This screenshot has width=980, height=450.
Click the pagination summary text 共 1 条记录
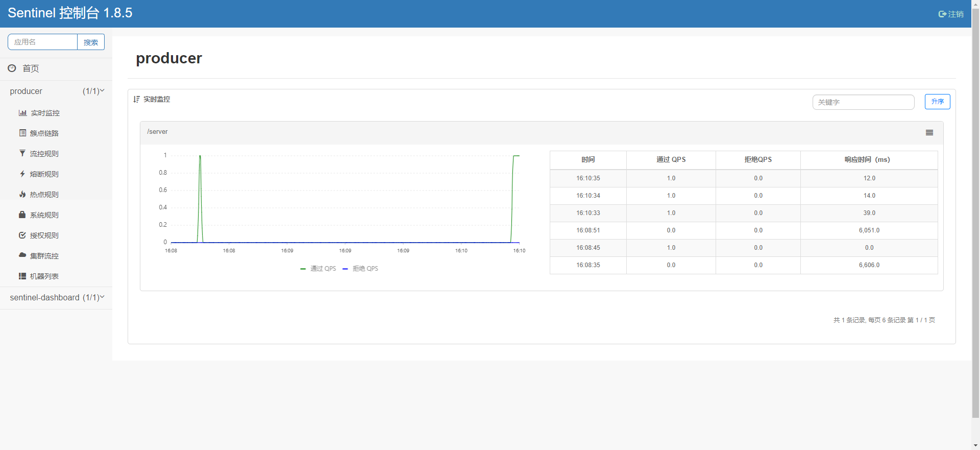[x=885, y=320]
